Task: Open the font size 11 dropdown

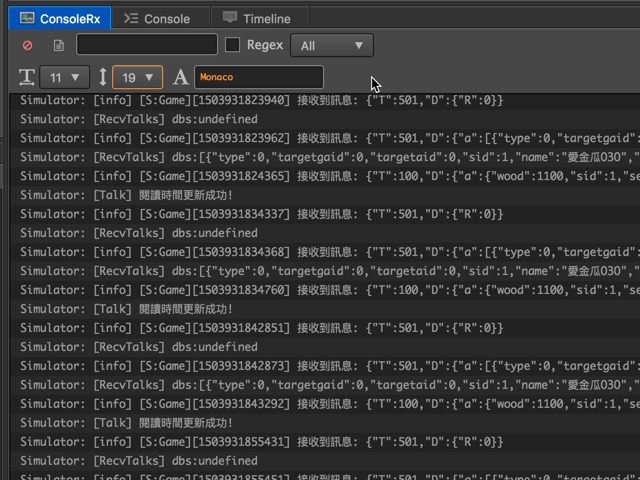Action: click(64, 77)
